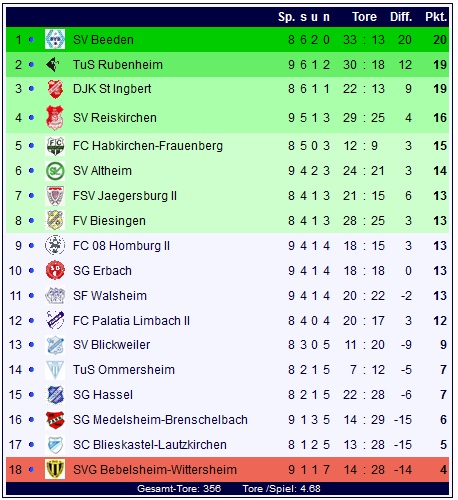
Task: Open the FSV Jaegersburg II team name
Action: click(125, 196)
